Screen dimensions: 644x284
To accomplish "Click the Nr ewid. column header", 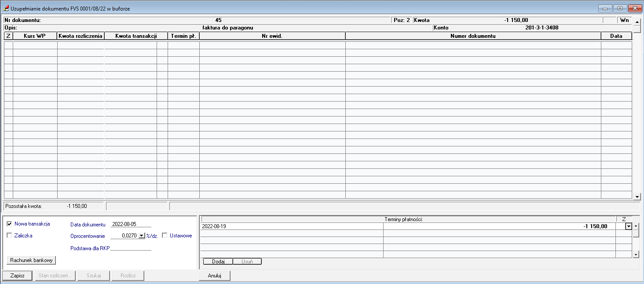I will [272, 36].
